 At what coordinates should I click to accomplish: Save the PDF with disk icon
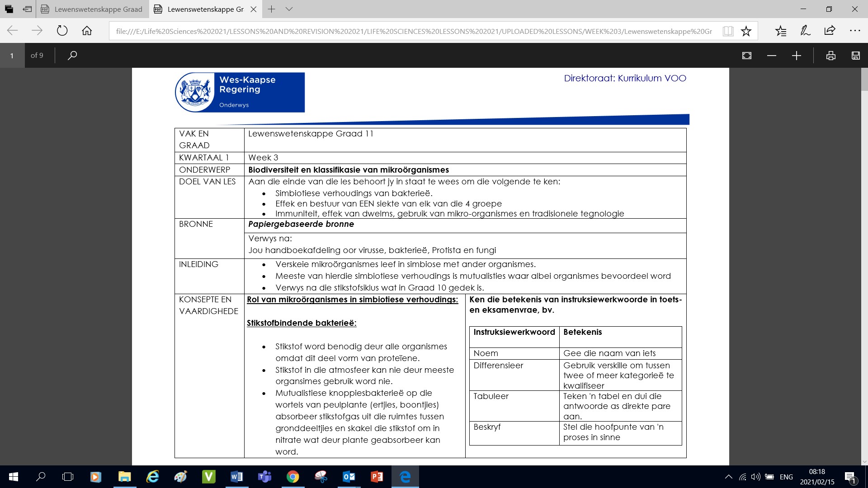(855, 56)
